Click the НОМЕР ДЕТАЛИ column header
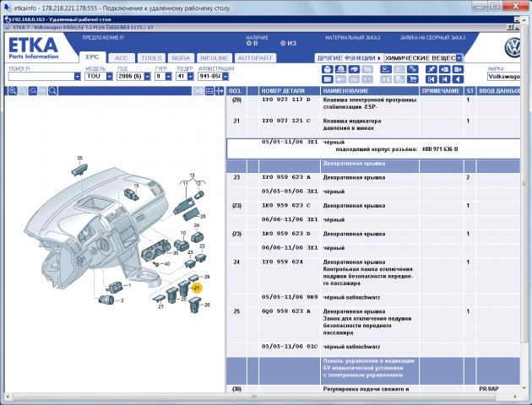This screenshot has height=405, width=532. coord(290,91)
